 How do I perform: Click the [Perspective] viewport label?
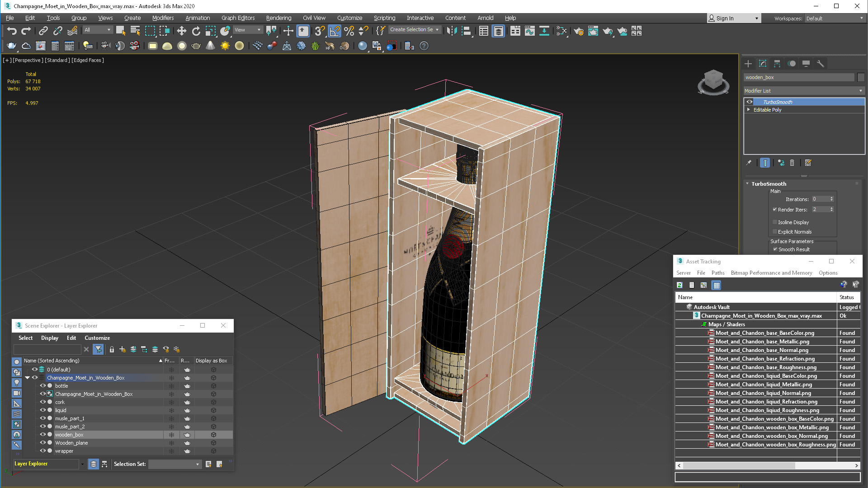pyautogui.click(x=28, y=60)
